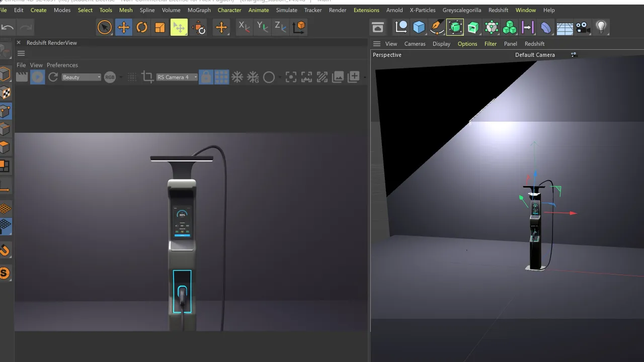The image size is (644, 362).
Task: Open RenderView Preferences menu
Action: pos(62,65)
